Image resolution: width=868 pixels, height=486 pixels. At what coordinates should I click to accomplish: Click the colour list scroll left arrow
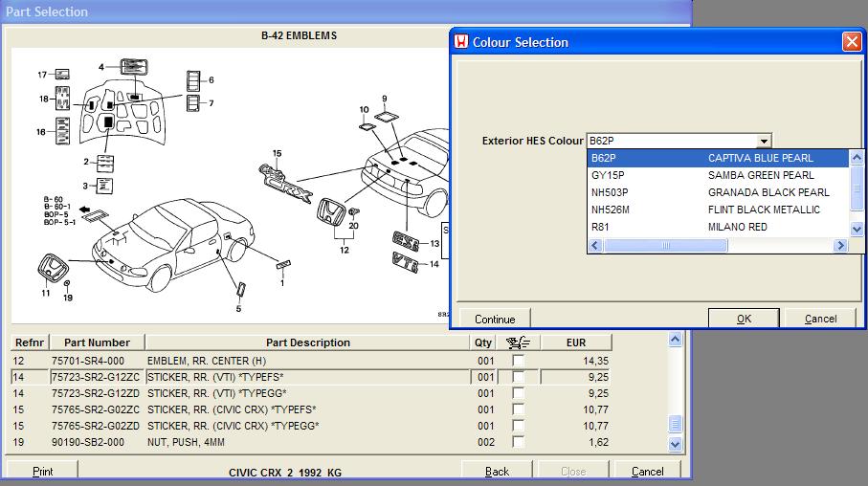(595, 245)
